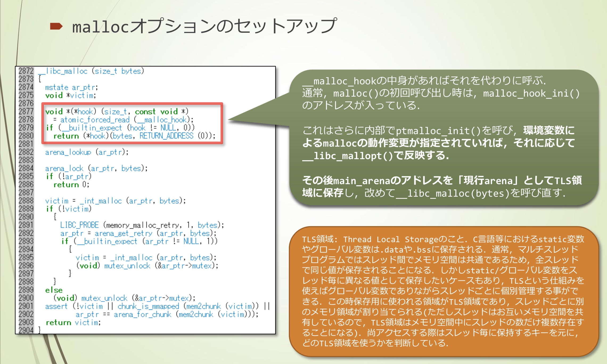Click the atomic_forced_read (__malloc_hook) line
The height and width of the screenshot is (364, 607).
(123, 120)
